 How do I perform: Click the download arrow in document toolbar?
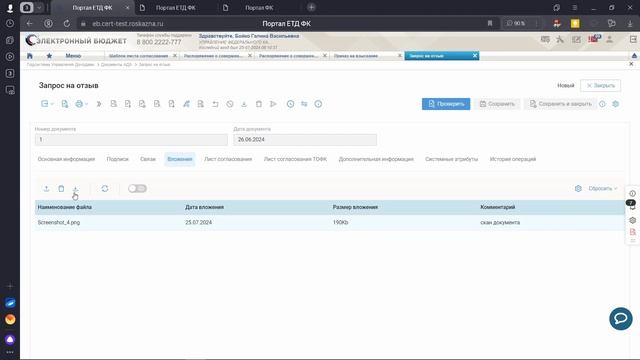244,104
